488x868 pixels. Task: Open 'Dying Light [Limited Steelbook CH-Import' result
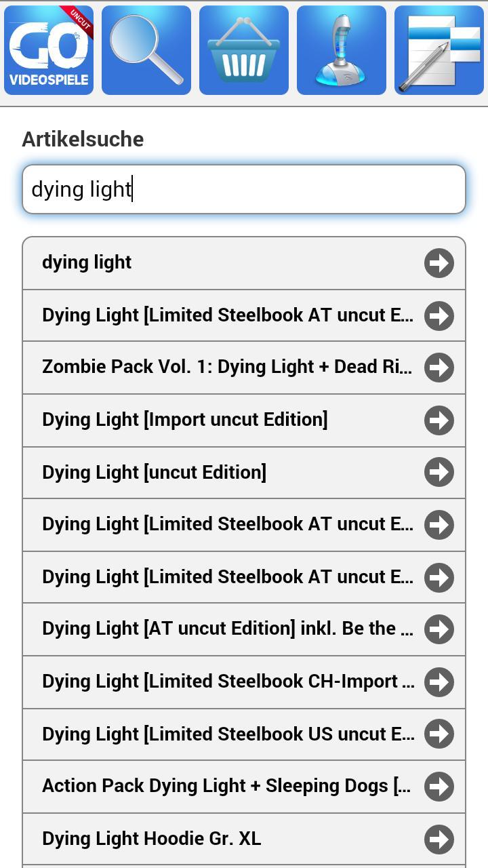[x=203, y=682]
